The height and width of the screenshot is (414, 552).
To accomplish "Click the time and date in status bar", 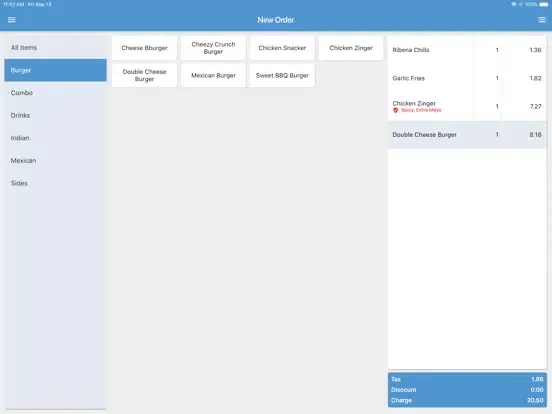I will (x=27, y=4).
